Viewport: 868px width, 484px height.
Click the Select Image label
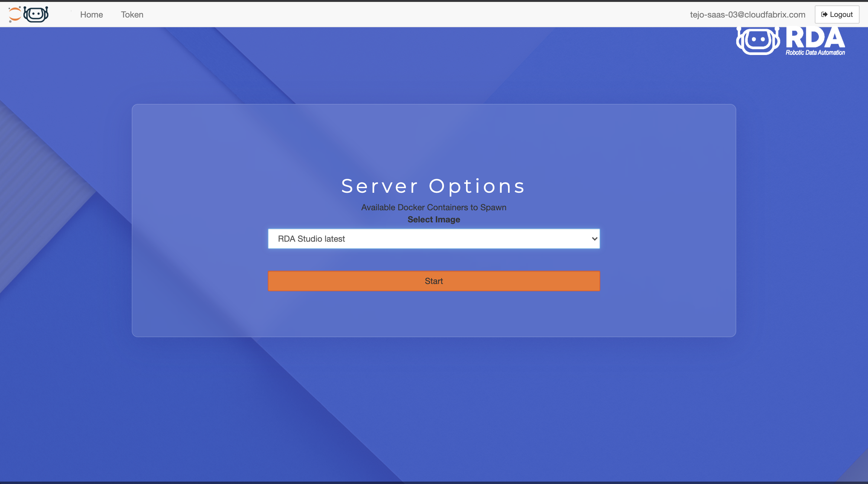(434, 219)
